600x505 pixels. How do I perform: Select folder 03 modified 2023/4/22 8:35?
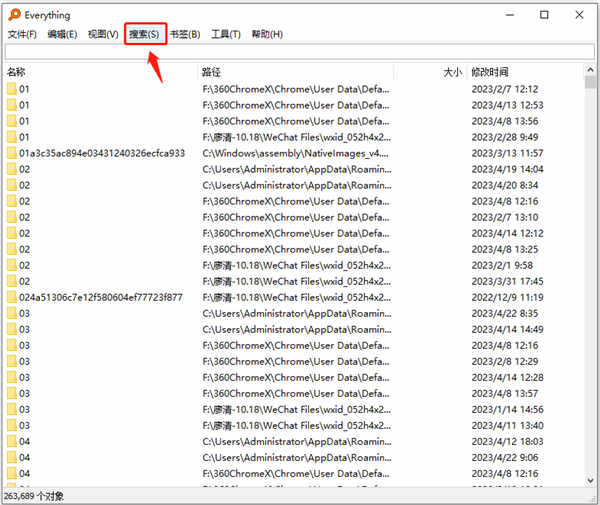point(18,313)
